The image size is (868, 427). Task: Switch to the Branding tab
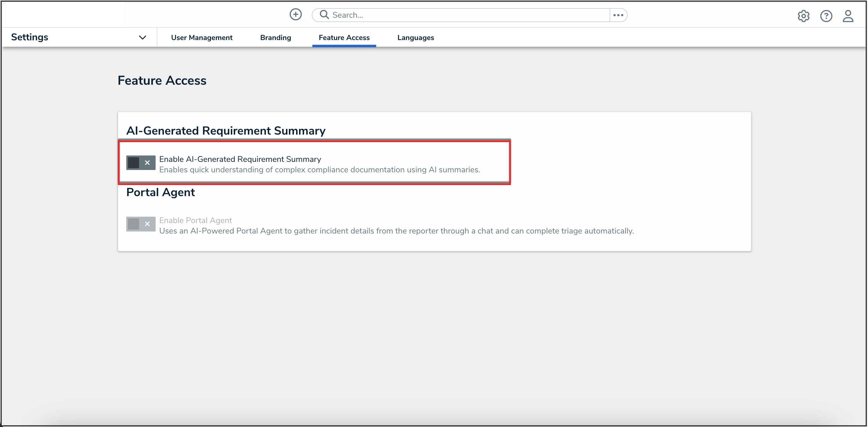click(275, 38)
